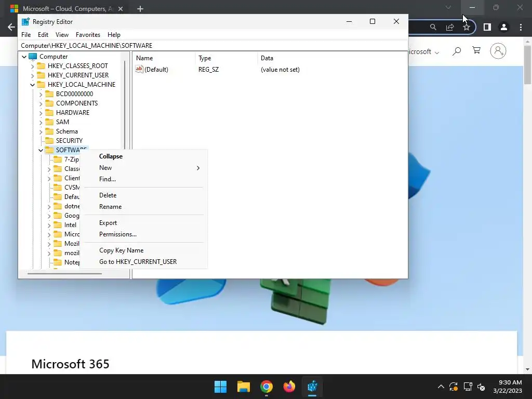Click Chrome share page icon

coord(450,27)
